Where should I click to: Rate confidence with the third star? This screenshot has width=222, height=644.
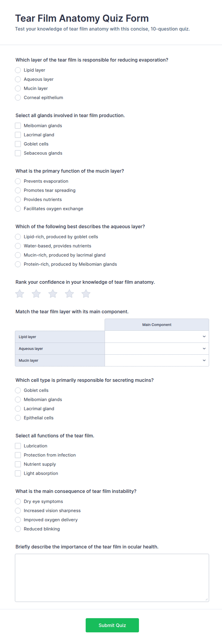(x=53, y=294)
